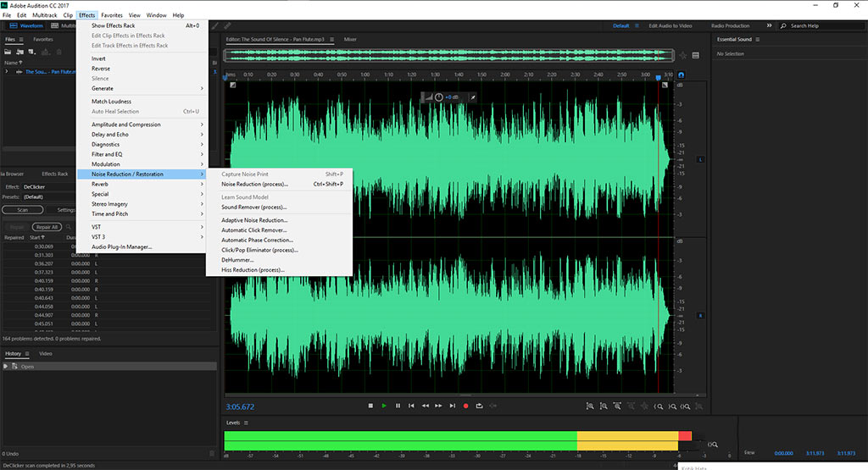This screenshot has width=868, height=470.
Task: Click the Open File folder icon in Files panel
Action: click(x=8, y=52)
